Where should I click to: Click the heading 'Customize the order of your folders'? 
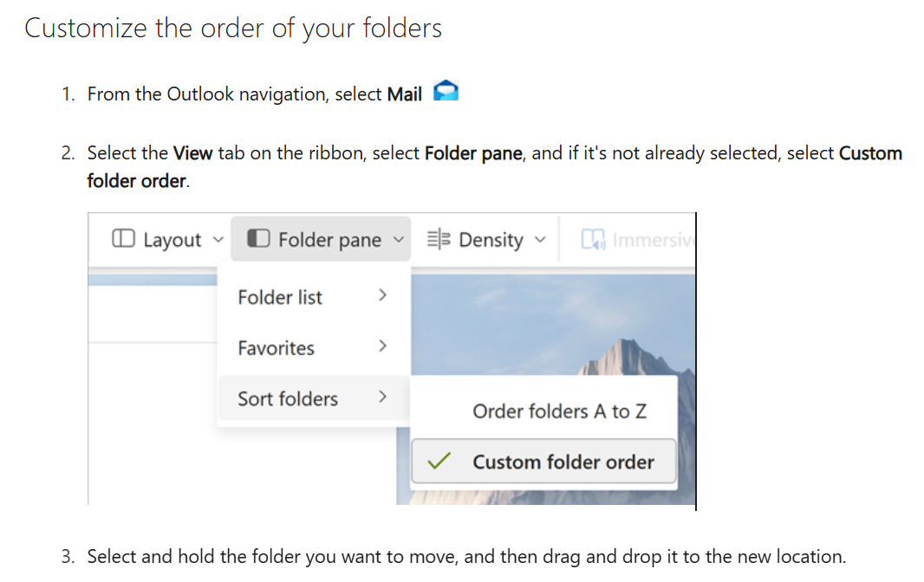point(233,29)
